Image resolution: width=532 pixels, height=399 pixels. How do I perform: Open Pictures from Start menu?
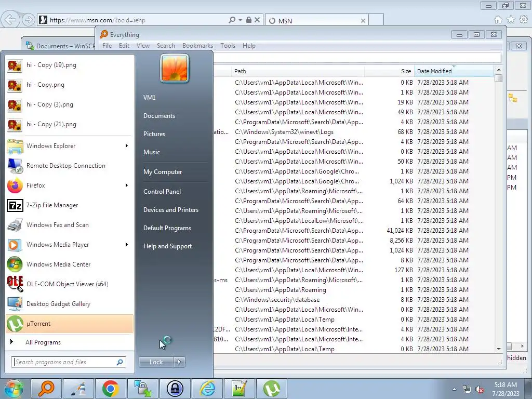[x=154, y=134]
